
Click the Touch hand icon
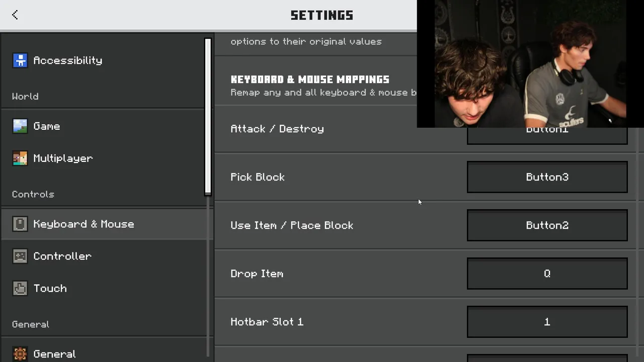(x=20, y=289)
